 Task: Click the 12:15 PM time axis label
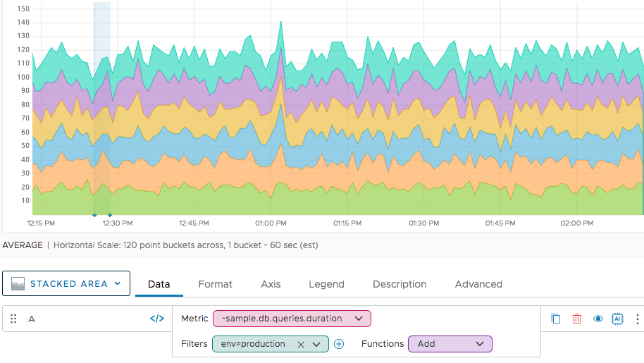click(x=41, y=223)
